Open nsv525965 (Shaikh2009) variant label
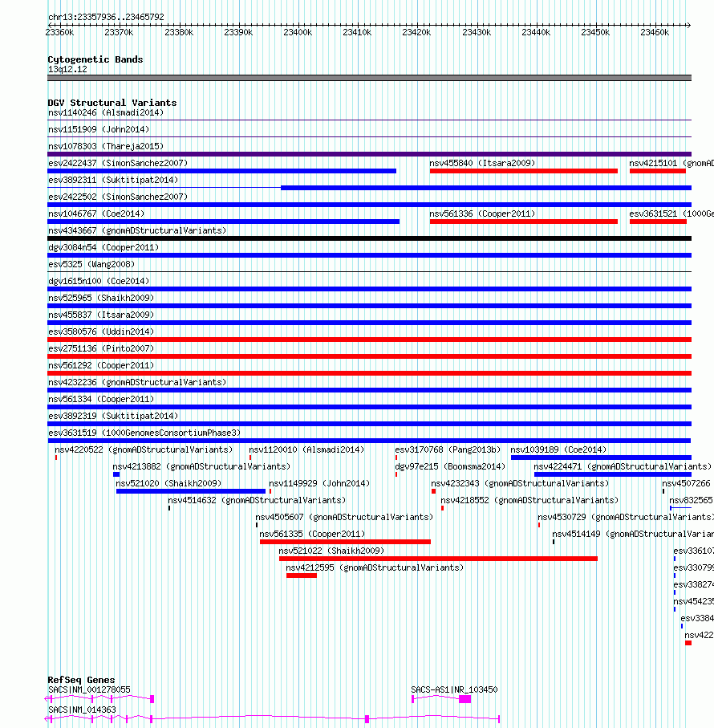This screenshot has width=714, height=728. click(101, 298)
